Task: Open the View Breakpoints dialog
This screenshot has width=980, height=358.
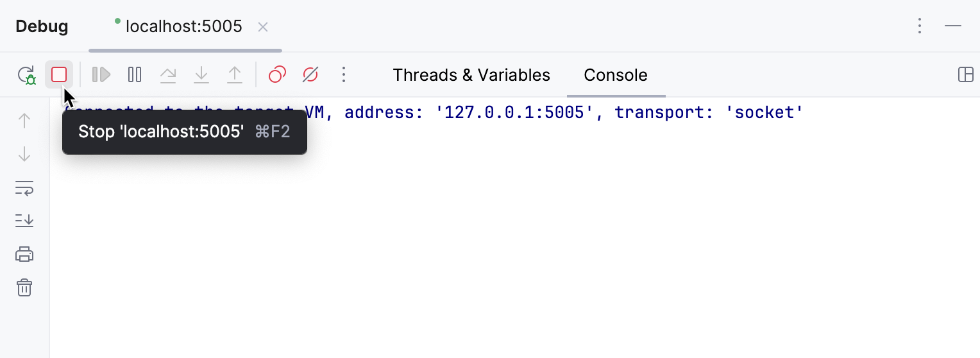Action: pos(277,75)
